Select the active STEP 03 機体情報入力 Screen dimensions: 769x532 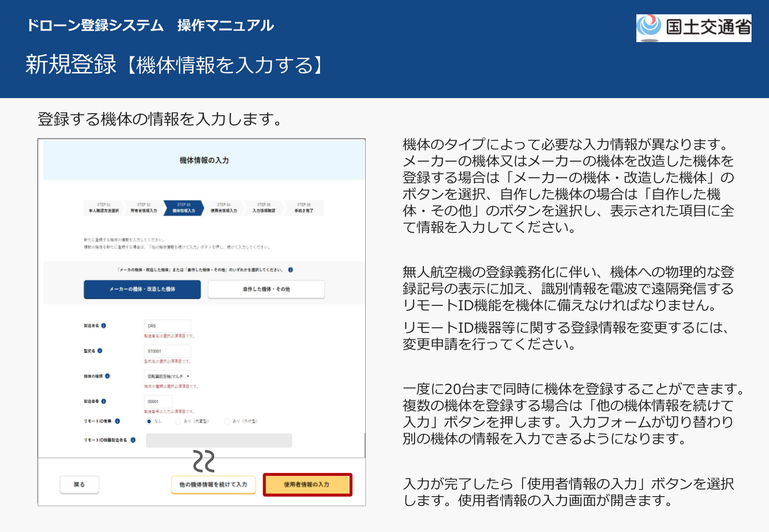[x=184, y=208]
